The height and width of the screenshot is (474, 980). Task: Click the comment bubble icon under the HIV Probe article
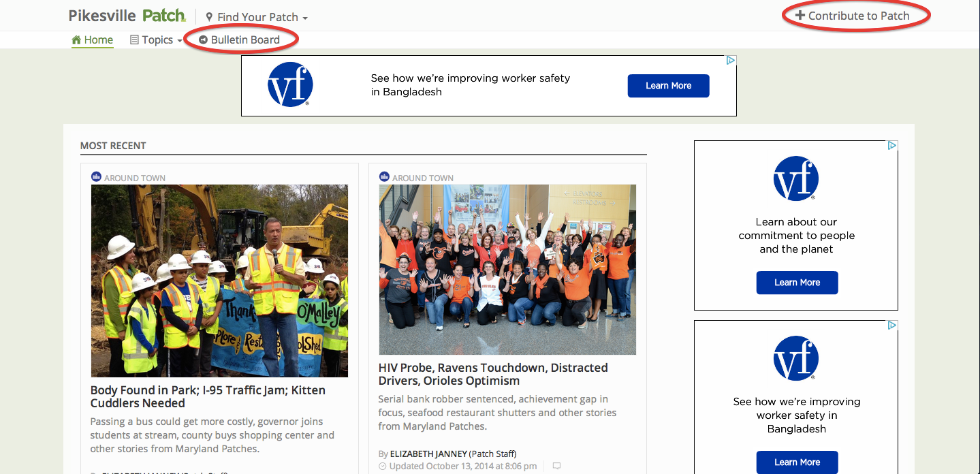pos(556,467)
